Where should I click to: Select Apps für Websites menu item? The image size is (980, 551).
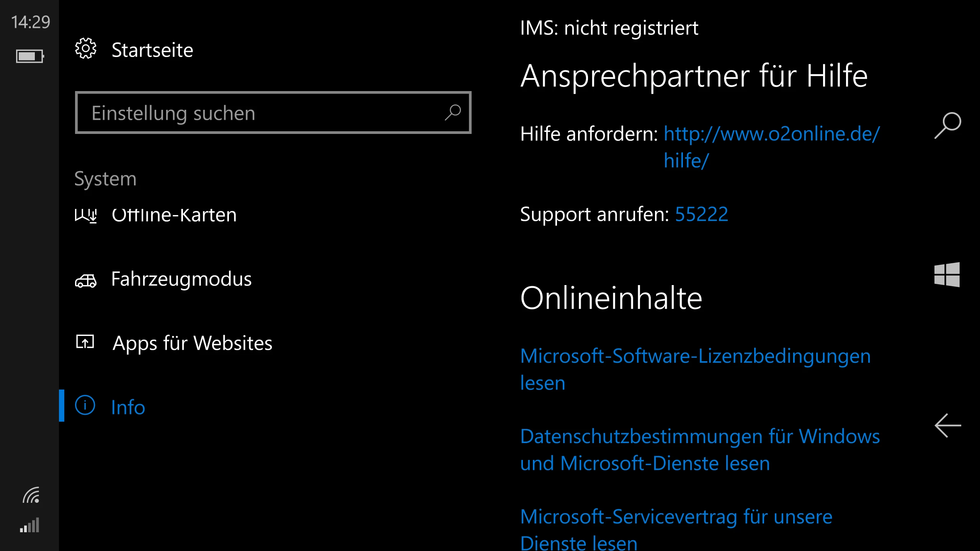(x=192, y=343)
